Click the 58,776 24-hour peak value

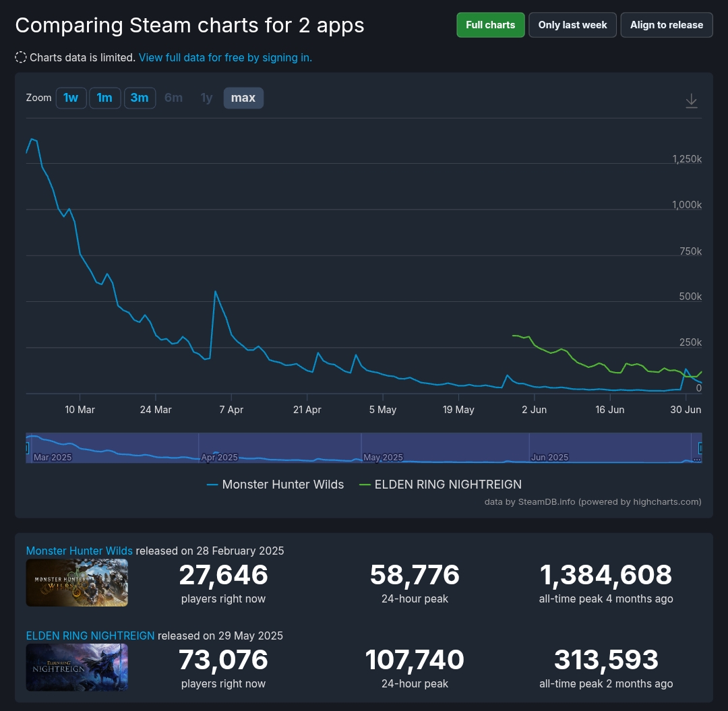point(415,575)
